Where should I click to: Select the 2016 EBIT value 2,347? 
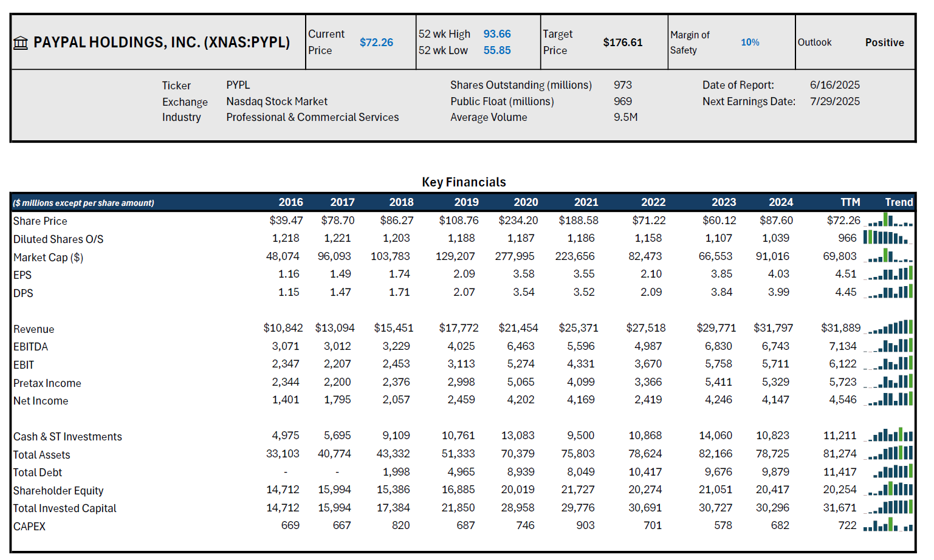286,364
